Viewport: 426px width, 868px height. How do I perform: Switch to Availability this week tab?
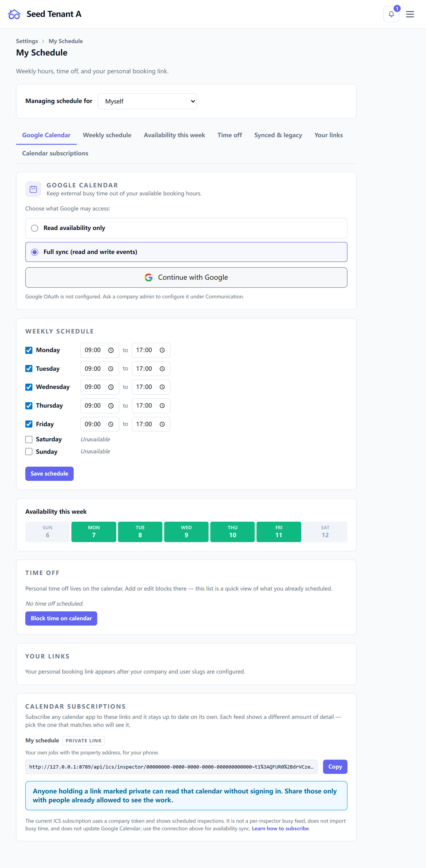(x=174, y=135)
